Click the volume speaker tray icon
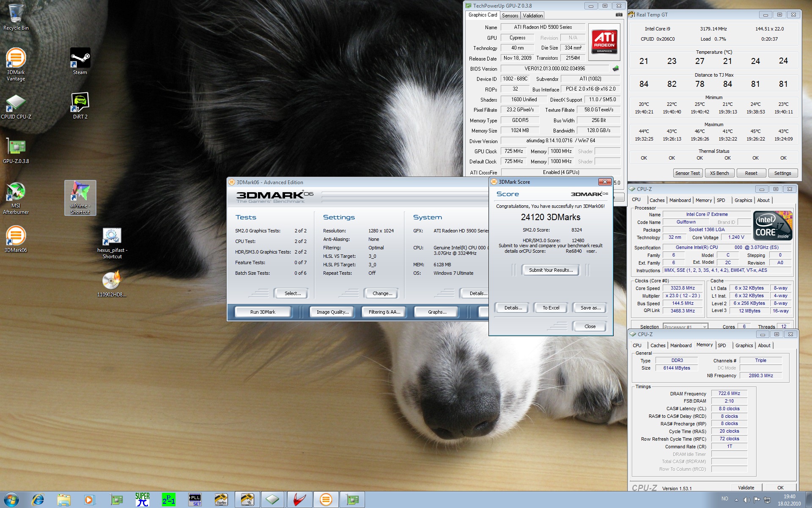This screenshot has width=812, height=508. pyautogui.click(x=746, y=500)
